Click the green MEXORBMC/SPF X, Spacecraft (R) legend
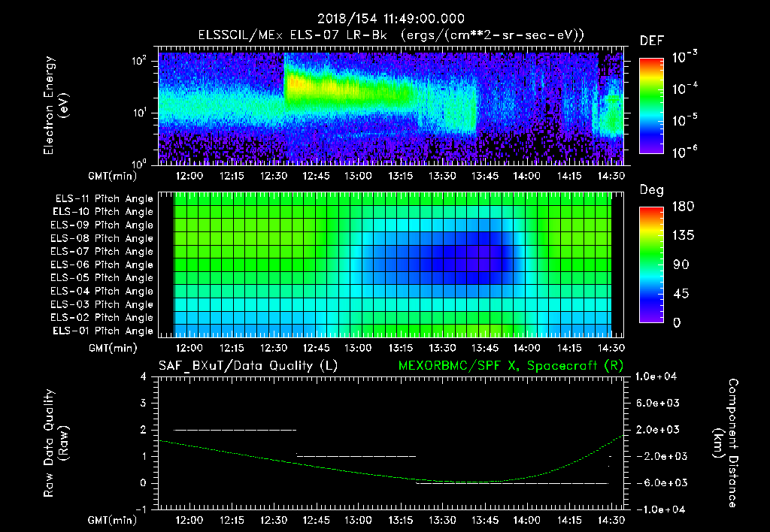 pos(511,366)
